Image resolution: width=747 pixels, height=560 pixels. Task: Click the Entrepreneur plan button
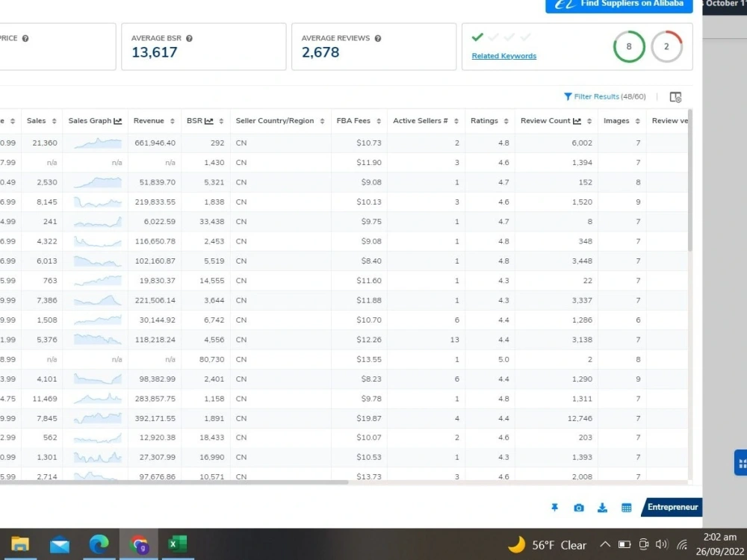[672, 507]
